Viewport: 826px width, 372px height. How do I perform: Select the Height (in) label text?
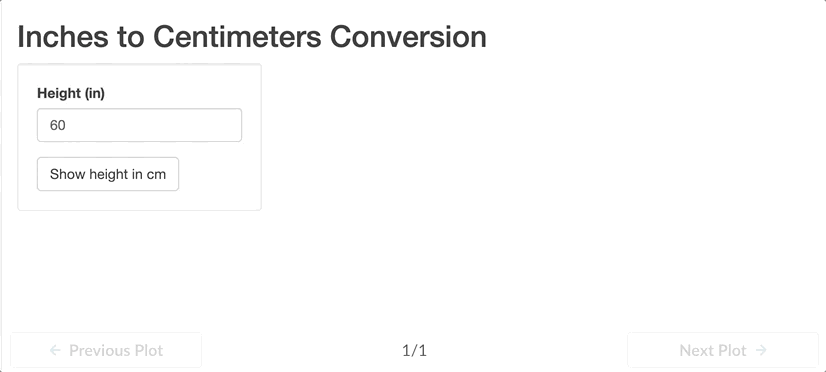(71, 94)
